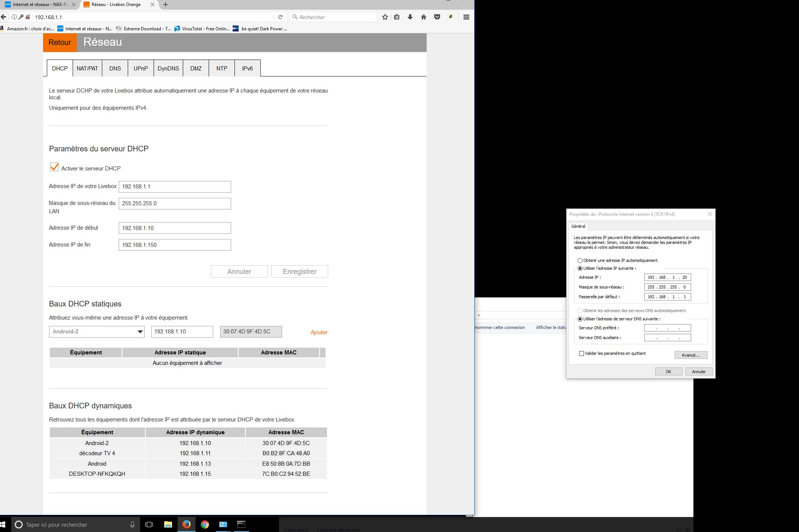Click the Ajouter link for a static lease
The height and width of the screenshot is (532, 799).
point(319,332)
